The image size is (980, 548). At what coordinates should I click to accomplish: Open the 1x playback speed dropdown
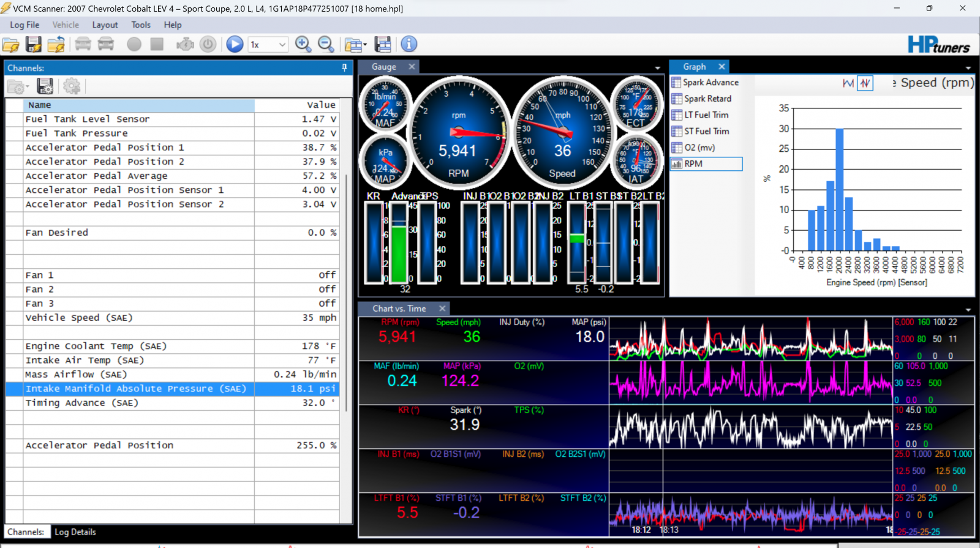coord(268,44)
